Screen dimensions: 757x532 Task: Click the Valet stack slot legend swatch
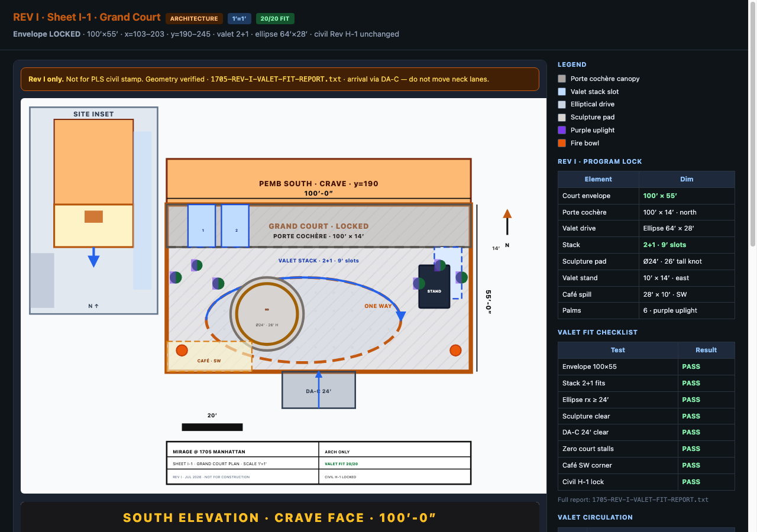point(562,92)
